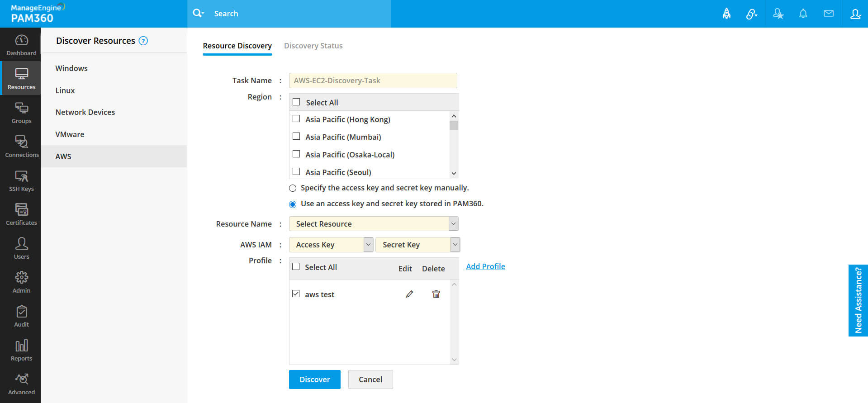Open the Resources sidebar icon
The width and height of the screenshot is (868, 403).
click(x=21, y=74)
